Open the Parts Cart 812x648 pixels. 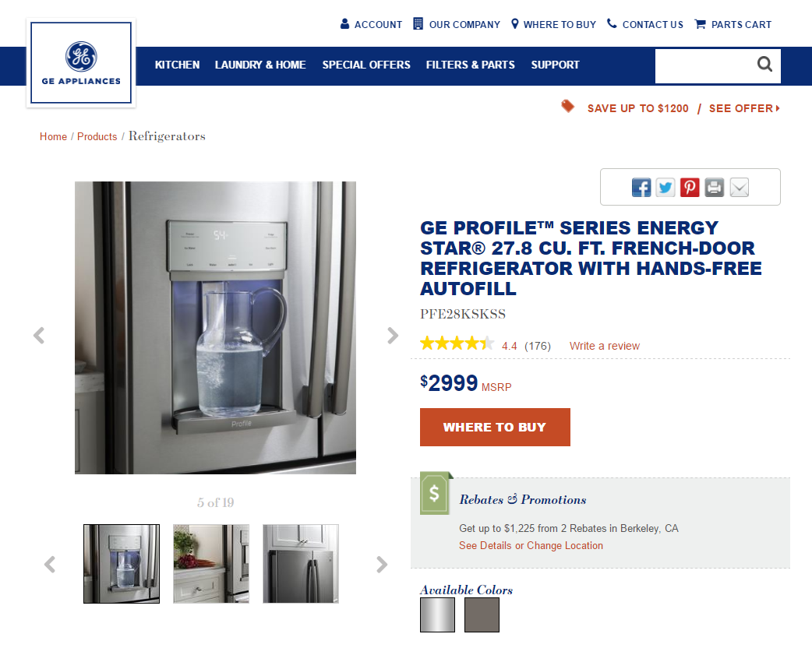click(x=733, y=24)
